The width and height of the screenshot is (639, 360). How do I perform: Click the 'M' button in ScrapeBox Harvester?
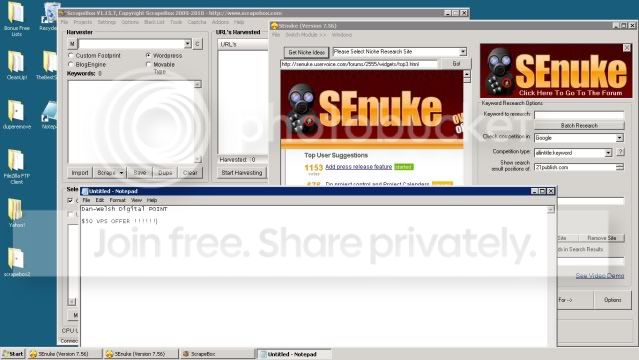point(72,44)
